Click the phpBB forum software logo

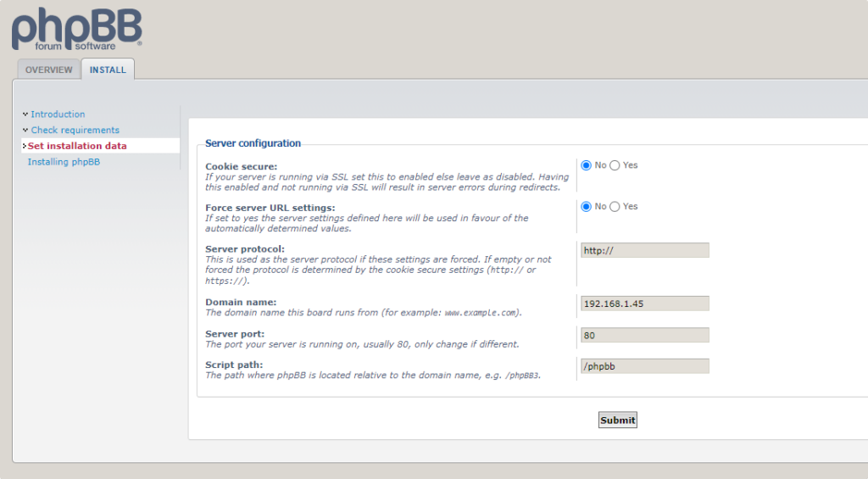[x=77, y=29]
